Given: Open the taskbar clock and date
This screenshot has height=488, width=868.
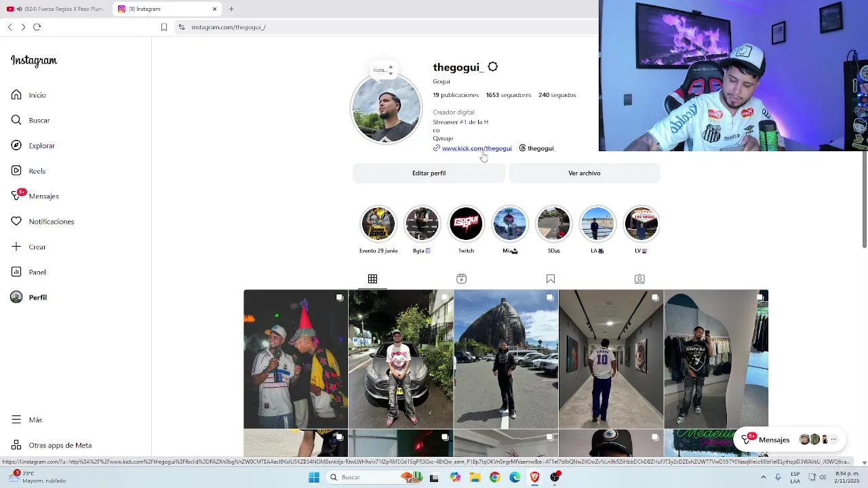Looking at the screenshot, I should coord(848,477).
